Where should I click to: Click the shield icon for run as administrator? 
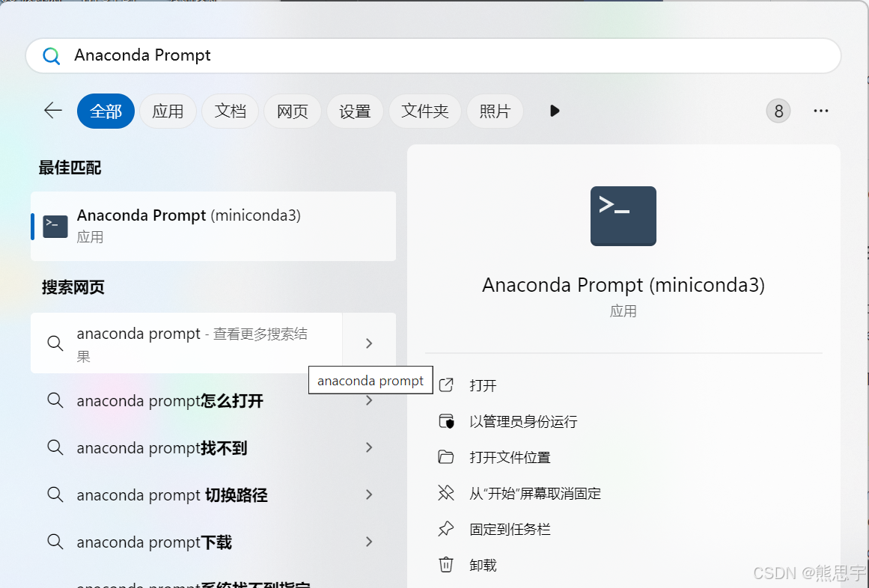446,421
